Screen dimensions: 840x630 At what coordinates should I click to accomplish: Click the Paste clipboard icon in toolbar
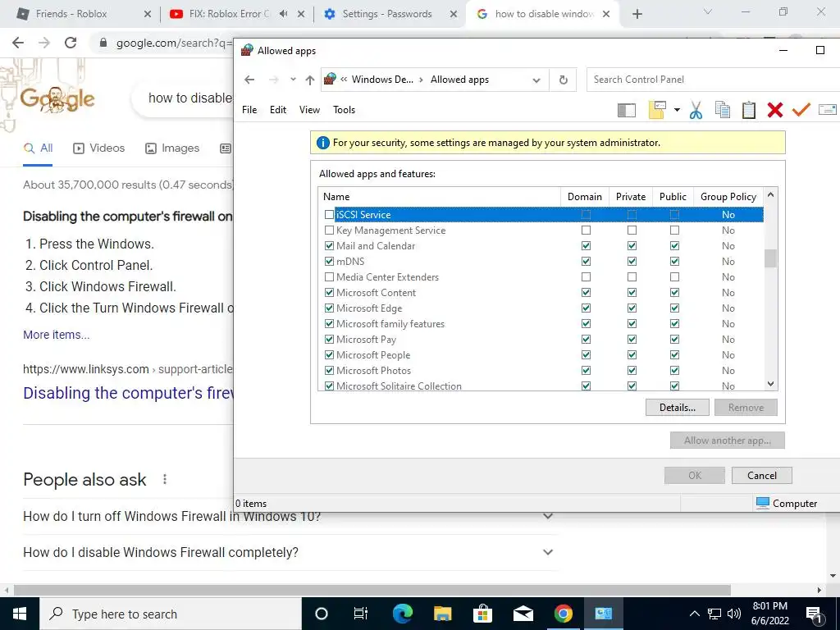(x=748, y=110)
